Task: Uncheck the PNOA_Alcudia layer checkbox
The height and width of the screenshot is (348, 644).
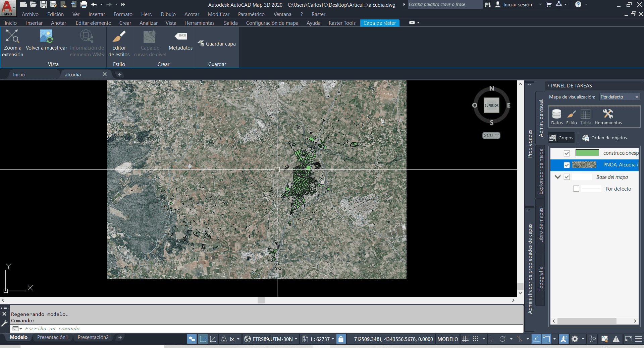Action: pyautogui.click(x=567, y=165)
